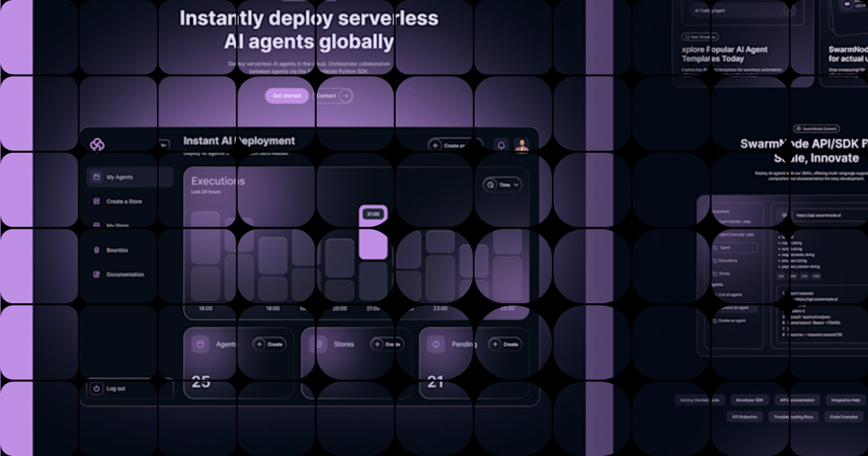Click the Executions chart heading
The width and height of the screenshot is (868, 456).
point(218,181)
